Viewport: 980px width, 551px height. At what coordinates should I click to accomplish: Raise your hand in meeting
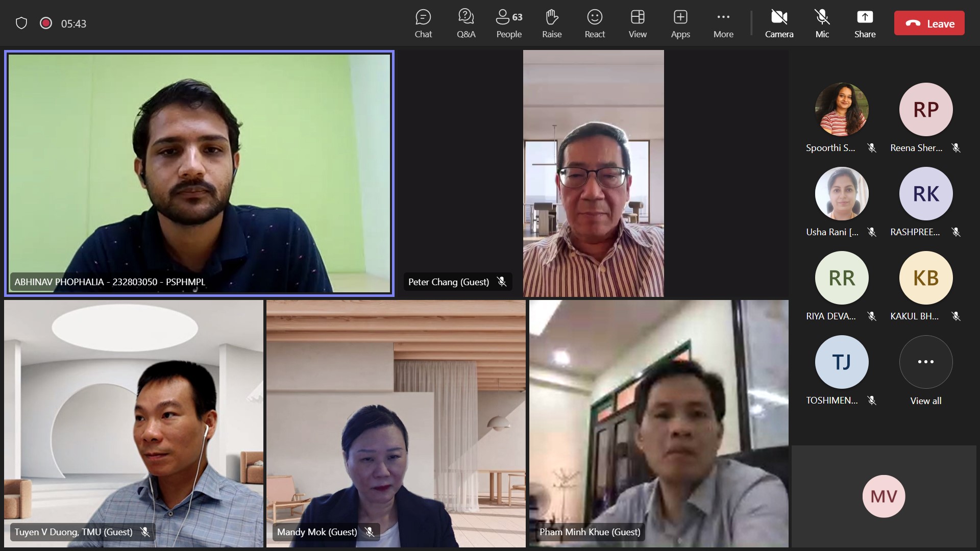click(x=551, y=23)
